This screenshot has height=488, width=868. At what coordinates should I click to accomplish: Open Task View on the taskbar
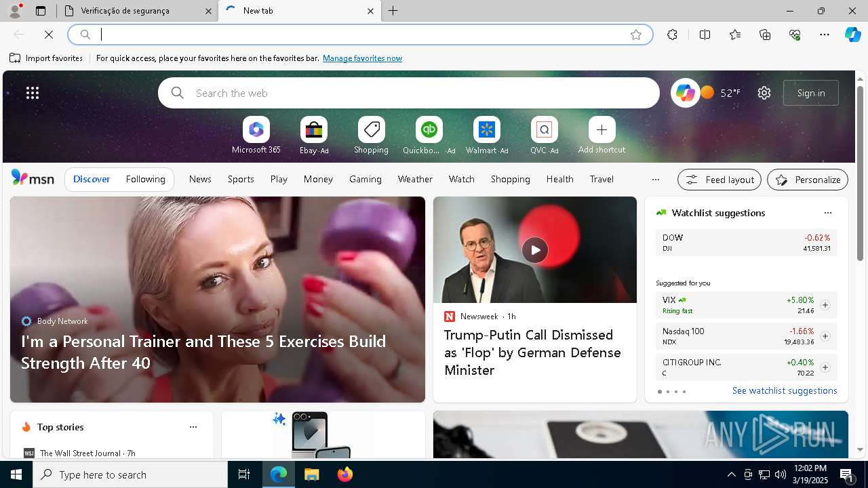(x=244, y=474)
